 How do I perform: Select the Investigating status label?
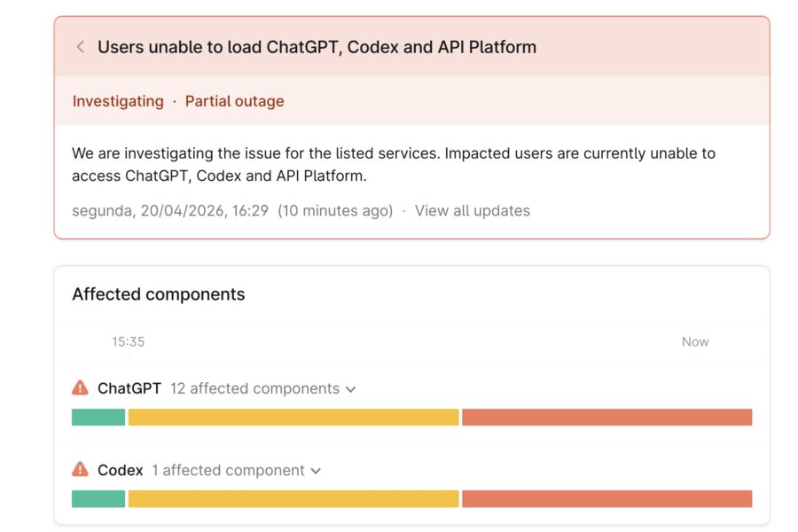(x=118, y=101)
